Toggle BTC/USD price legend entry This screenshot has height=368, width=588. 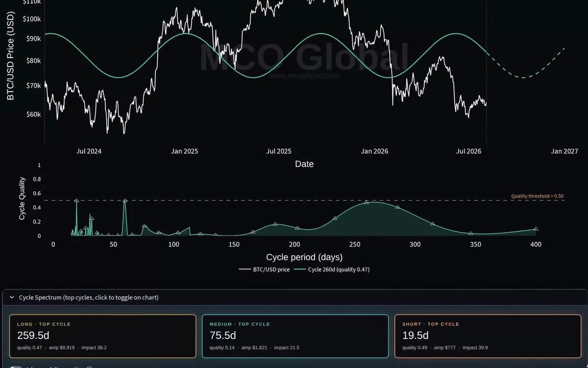pos(265,269)
